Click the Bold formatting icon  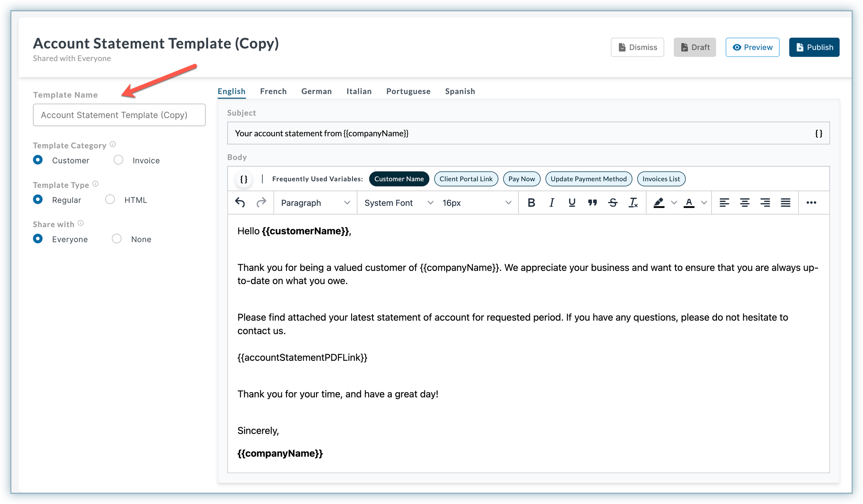(x=531, y=203)
